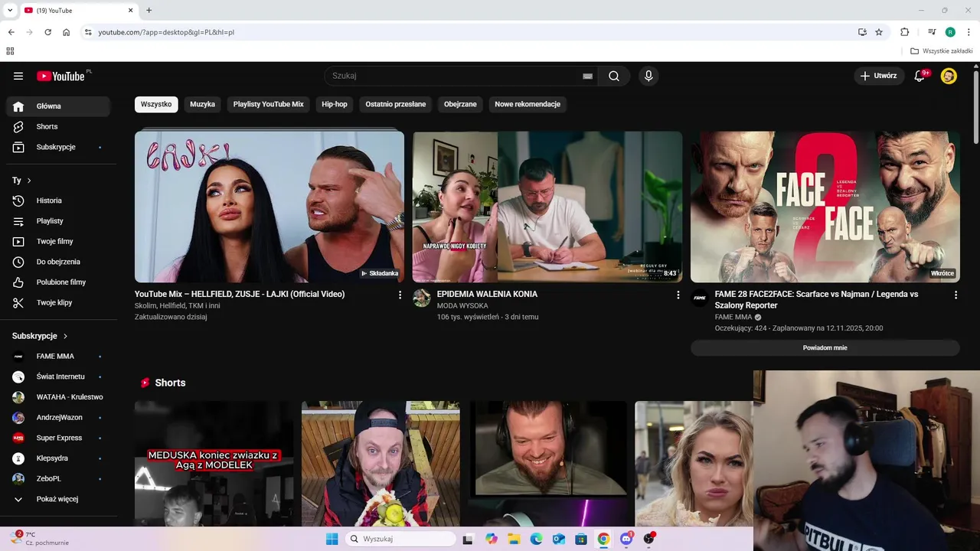Click the YouTube logo

point(60,76)
